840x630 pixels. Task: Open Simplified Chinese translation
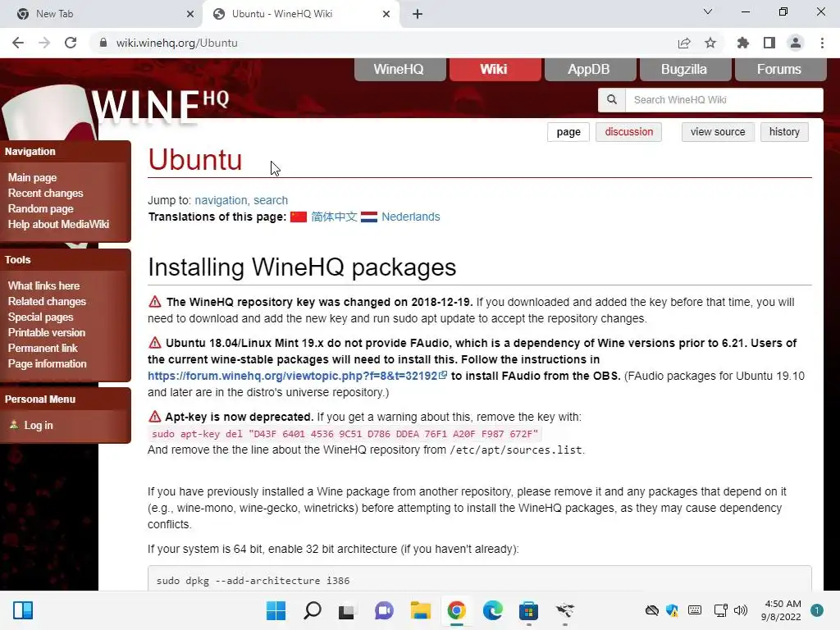[335, 217]
